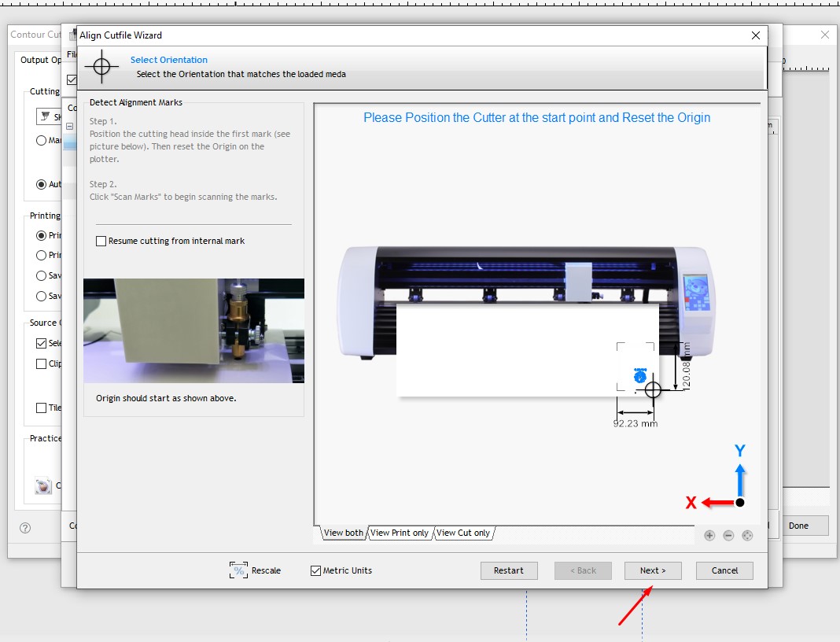Click the Rescale label button
Viewport: 840px width, 642px height.
(x=266, y=570)
